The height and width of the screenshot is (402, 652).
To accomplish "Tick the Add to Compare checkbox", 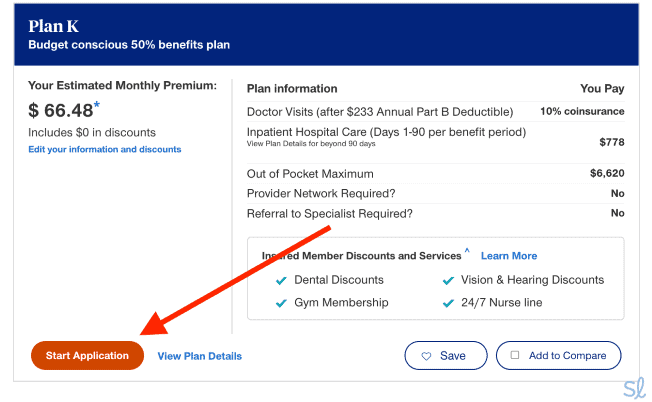I will (515, 355).
